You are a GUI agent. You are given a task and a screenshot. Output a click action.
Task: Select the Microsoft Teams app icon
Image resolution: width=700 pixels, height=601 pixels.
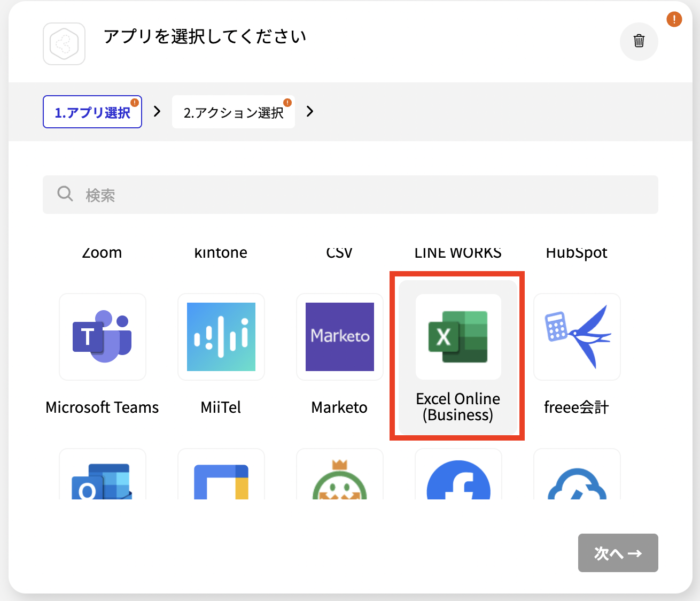point(103,337)
